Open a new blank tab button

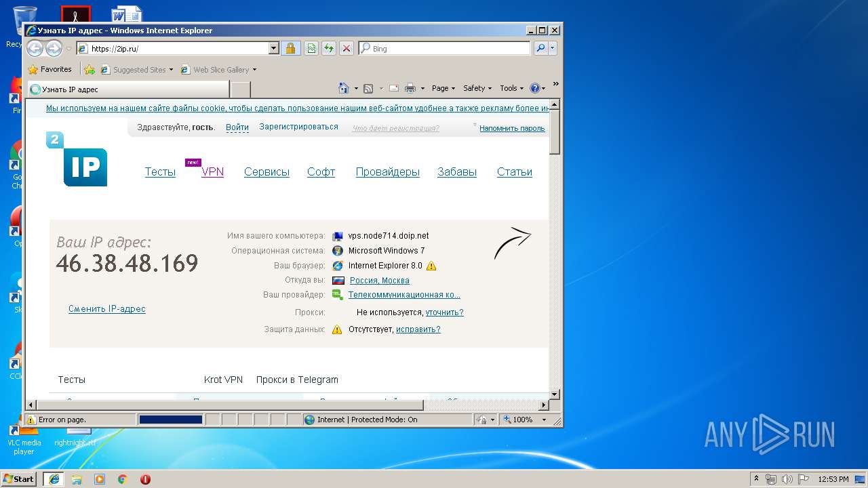(x=241, y=89)
